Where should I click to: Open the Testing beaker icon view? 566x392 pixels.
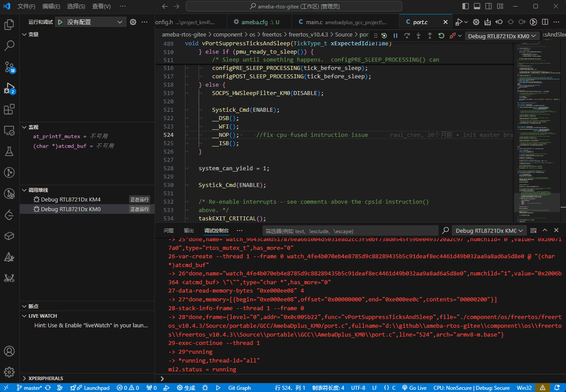tap(9, 151)
